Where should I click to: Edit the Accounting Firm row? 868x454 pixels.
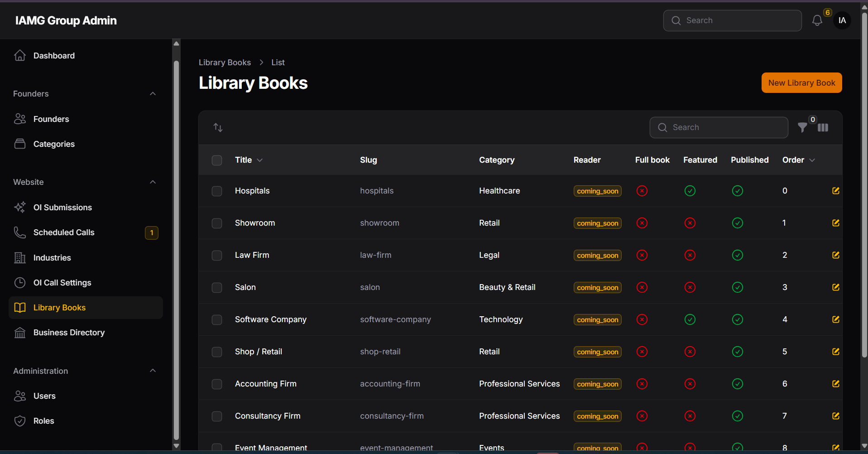point(836,384)
